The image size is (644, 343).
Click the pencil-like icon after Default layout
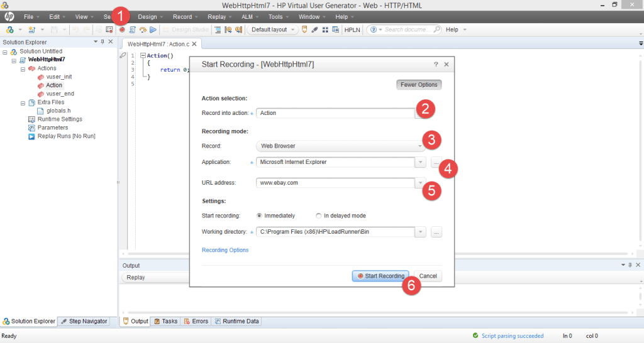pos(314,30)
